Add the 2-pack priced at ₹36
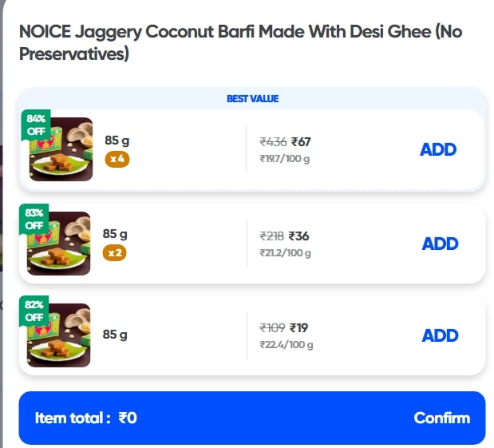Screen dimensions: 494x448 [440, 244]
